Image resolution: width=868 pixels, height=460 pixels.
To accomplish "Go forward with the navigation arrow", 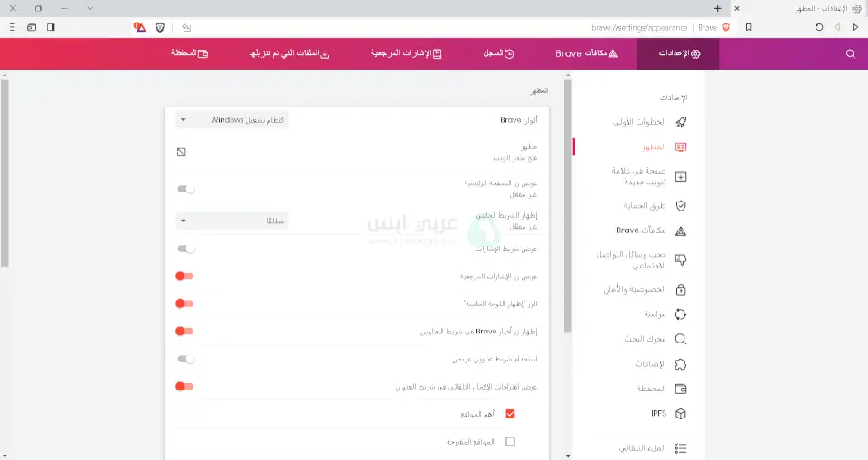I will click(x=837, y=27).
